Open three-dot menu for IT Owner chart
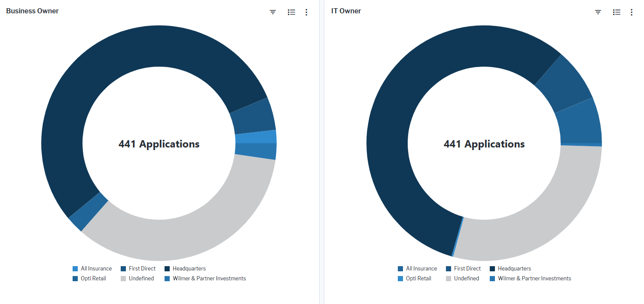This screenshot has height=304, width=644. point(632,12)
